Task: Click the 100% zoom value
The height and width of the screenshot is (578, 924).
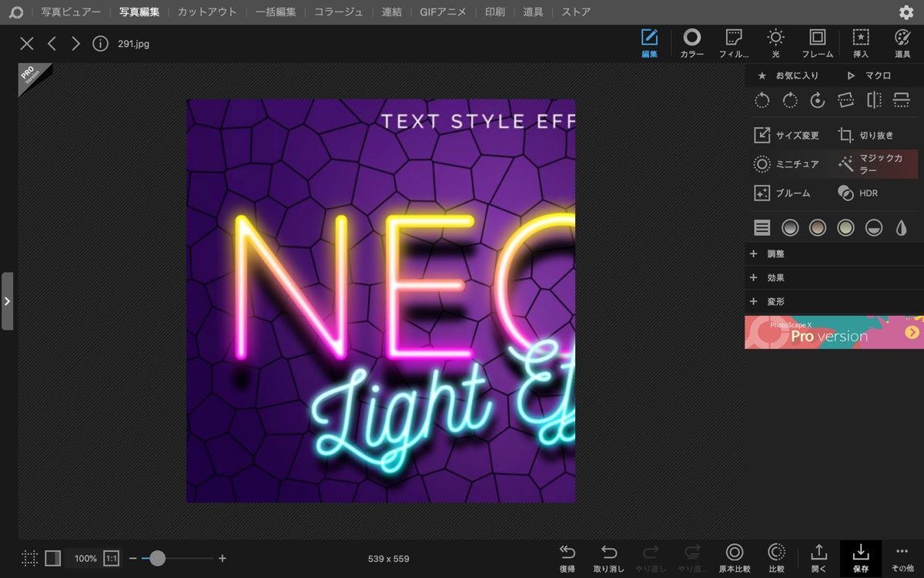Action: [x=85, y=559]
